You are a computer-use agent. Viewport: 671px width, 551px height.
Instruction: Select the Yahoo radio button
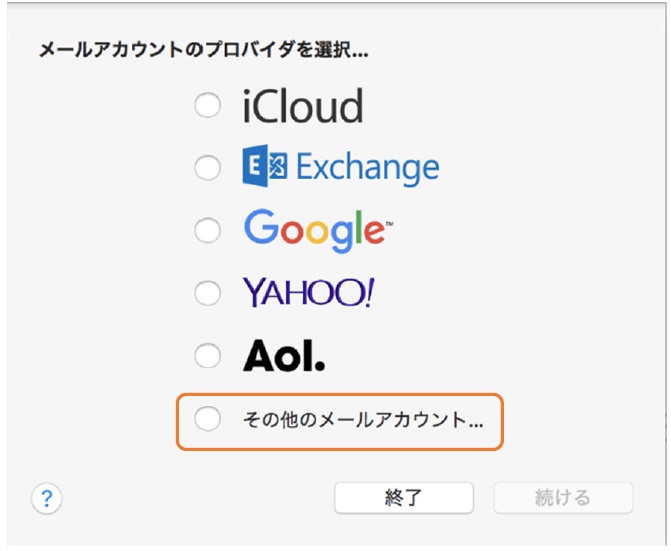208,293
